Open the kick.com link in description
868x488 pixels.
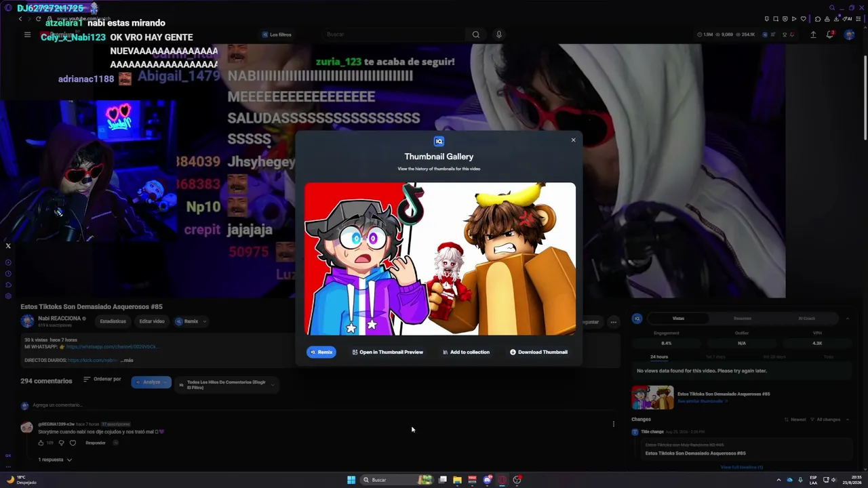[93, 360]
